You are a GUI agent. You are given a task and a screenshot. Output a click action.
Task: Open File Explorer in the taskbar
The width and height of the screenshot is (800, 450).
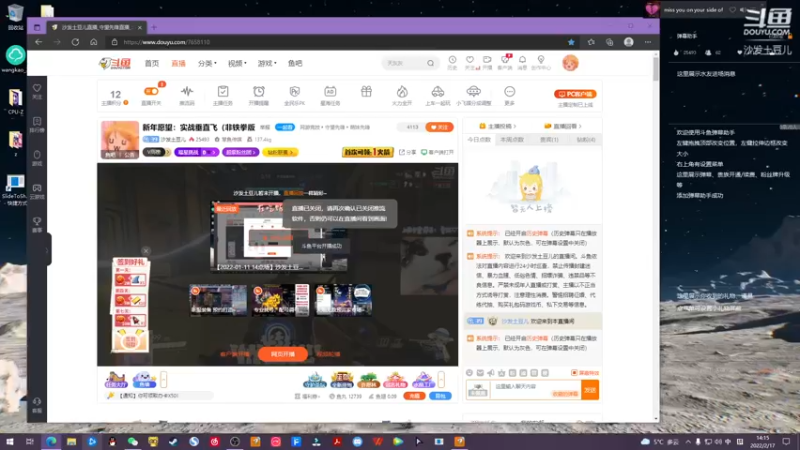[x=71, y=441]
